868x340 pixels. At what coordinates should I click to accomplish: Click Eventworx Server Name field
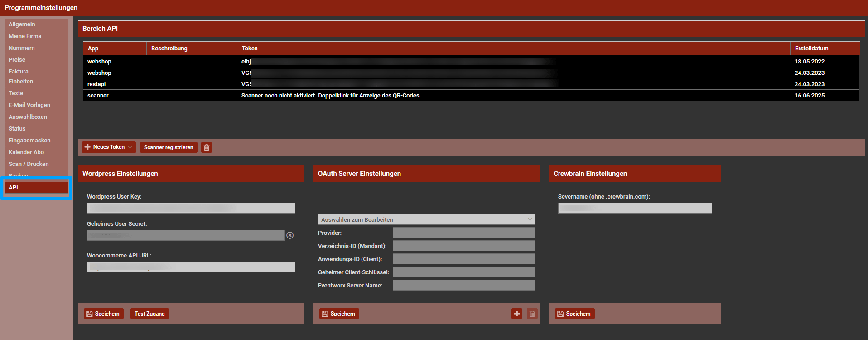coord(464,285)
